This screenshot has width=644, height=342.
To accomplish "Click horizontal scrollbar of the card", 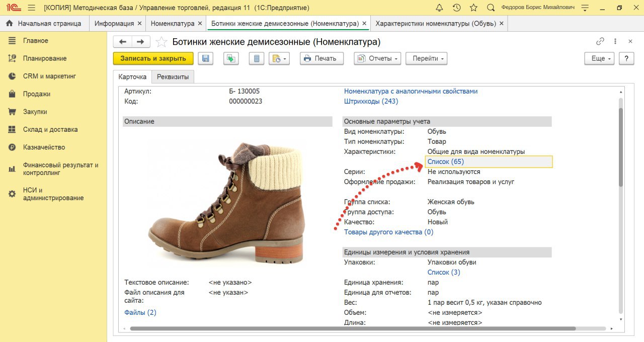I will click(353, 328).
